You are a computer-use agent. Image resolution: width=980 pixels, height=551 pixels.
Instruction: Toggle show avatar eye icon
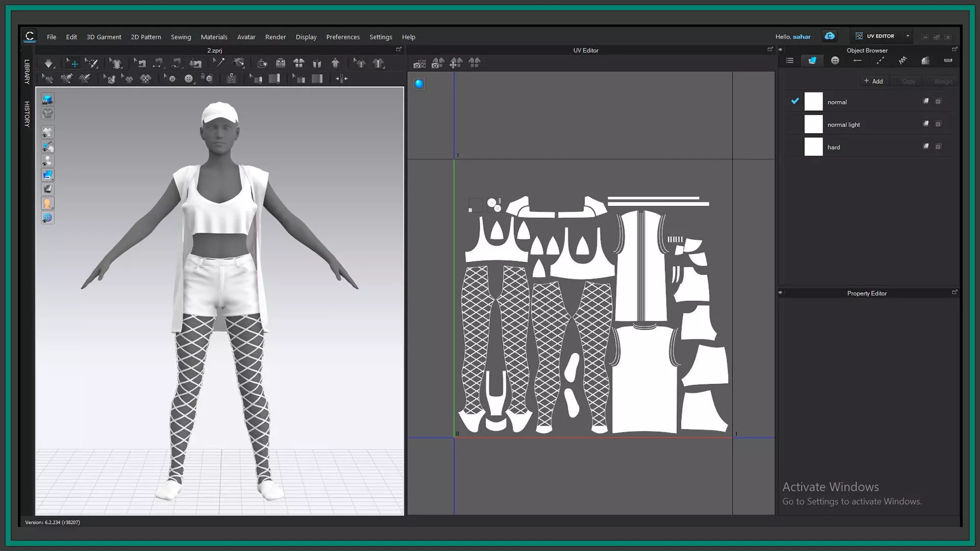pyautogui.click(x=47, y=161)
